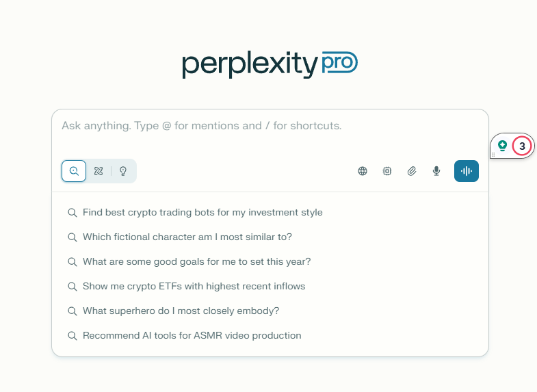The height and width of the screenshot is (392, 537).
Task: Choose 'Recommend AI tools for ASMR' suggestion
Action: 192,336
